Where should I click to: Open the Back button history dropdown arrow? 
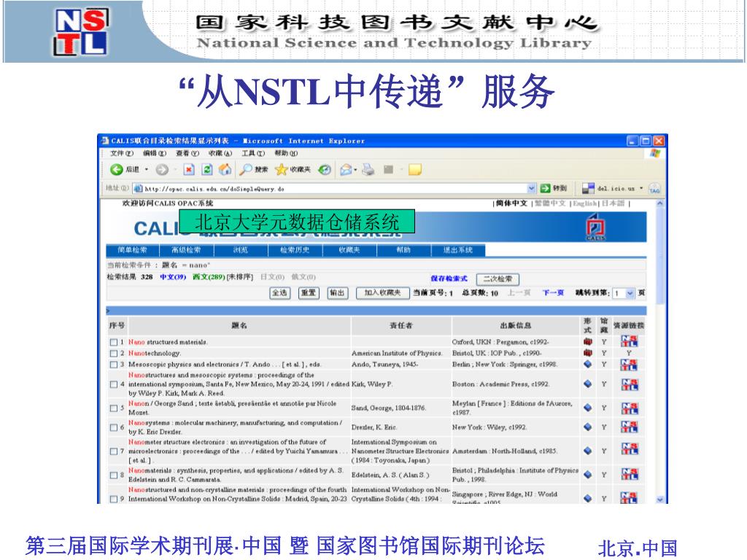(146, 169)
